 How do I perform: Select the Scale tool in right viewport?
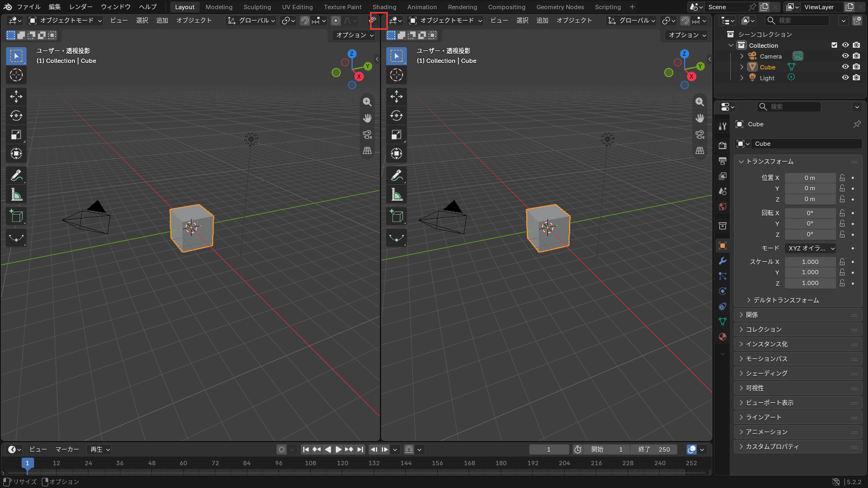(397, 134)
